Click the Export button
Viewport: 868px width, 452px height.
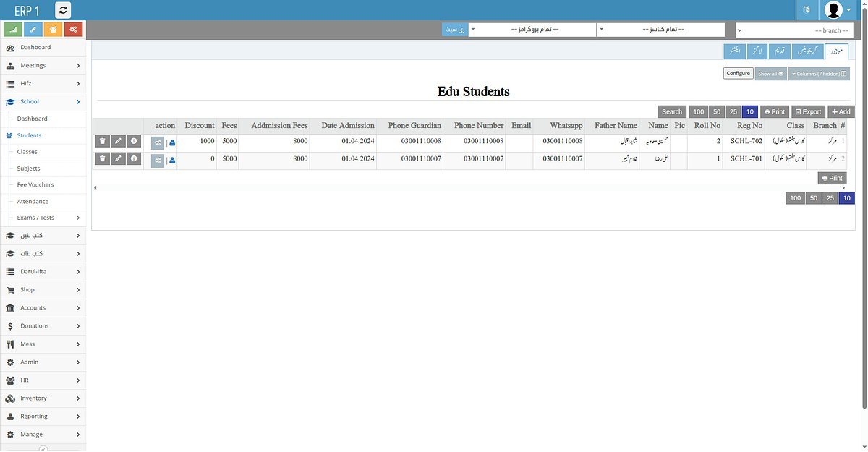point(808,112)
